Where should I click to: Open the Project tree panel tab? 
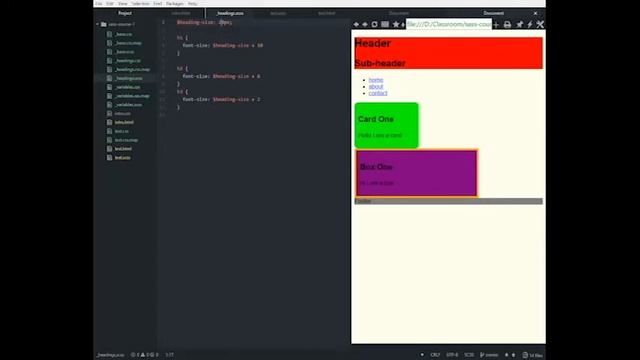pyautogui.click(x=125, y=13)
